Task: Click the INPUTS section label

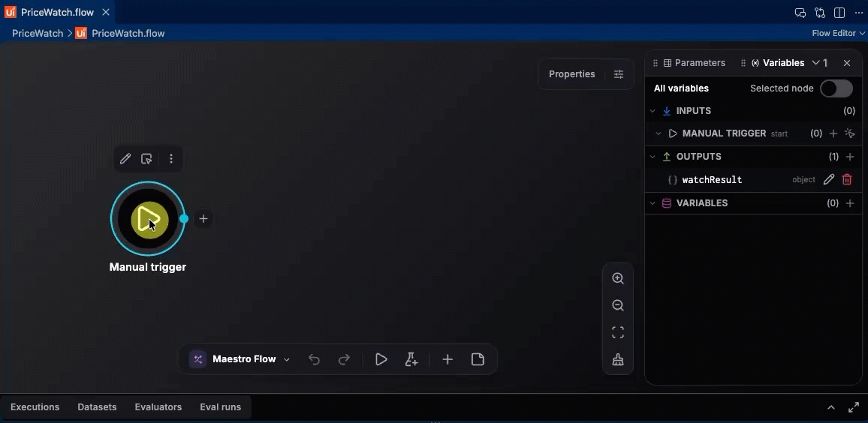Action: (x=694, y=111)
